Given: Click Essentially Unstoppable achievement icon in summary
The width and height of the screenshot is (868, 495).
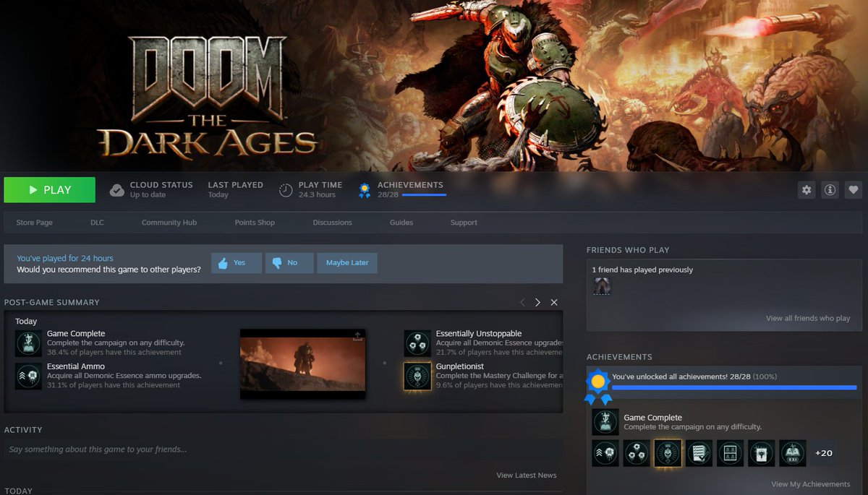Looking at the screenshot, I should [417, 343].
